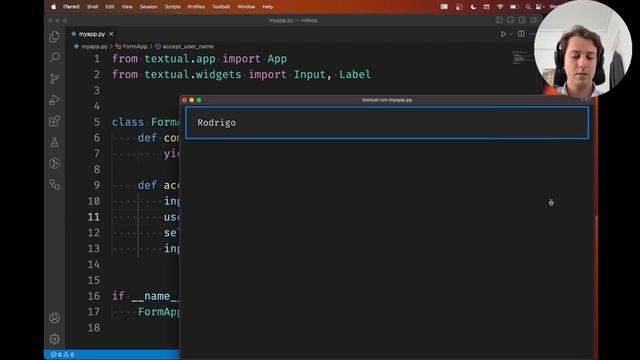Minimize the terminal window with yellow button
640x360 pixels.
[192, 100]
